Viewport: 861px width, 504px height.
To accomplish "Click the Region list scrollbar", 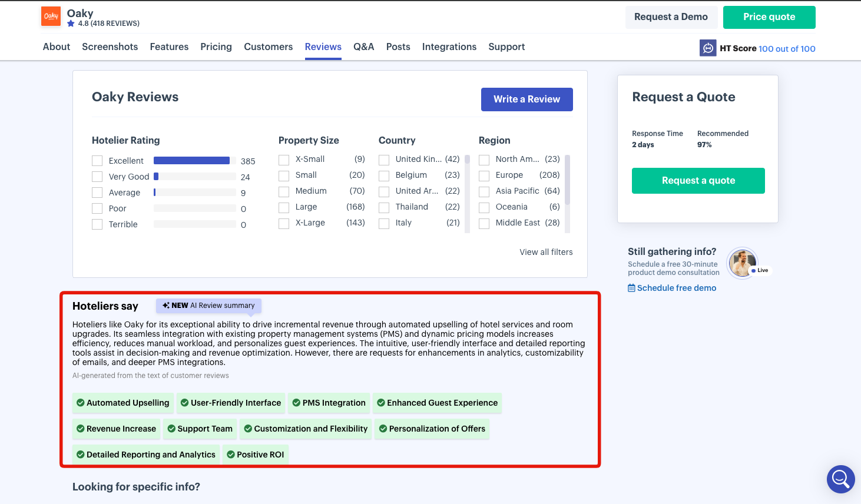I will click(x=568, y=194).
